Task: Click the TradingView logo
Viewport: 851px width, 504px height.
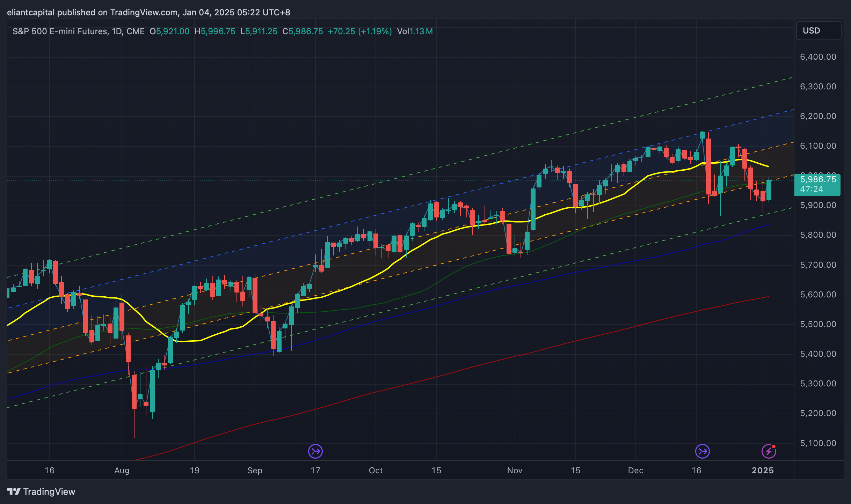Action: pyautogui.click(x=41, y=492)
